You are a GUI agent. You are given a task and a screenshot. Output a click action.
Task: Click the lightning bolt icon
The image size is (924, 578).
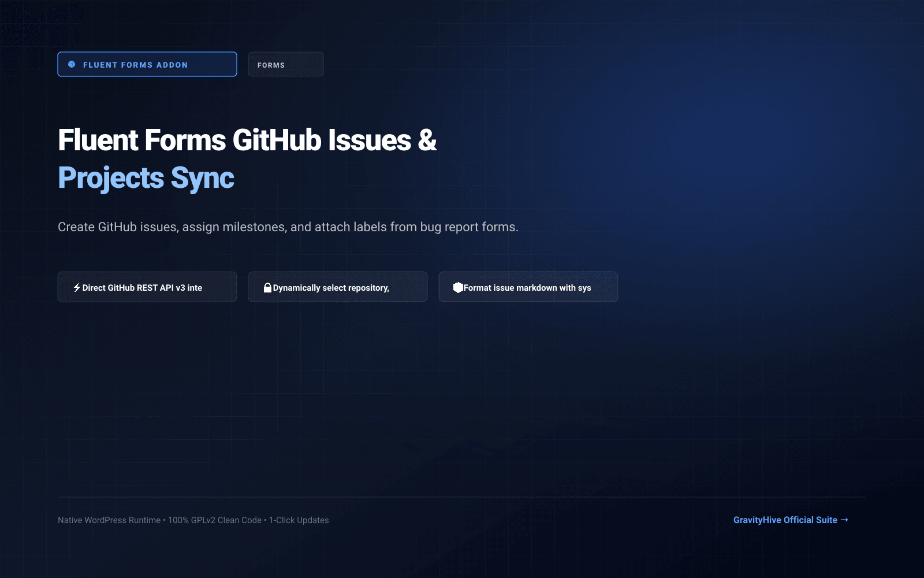click(x=77, y=287)
